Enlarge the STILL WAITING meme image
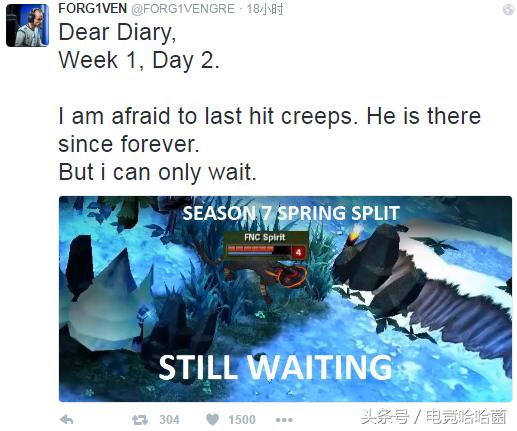Viewport: 517px width, 431px height. pyautogui.click(x=285, y=299)
